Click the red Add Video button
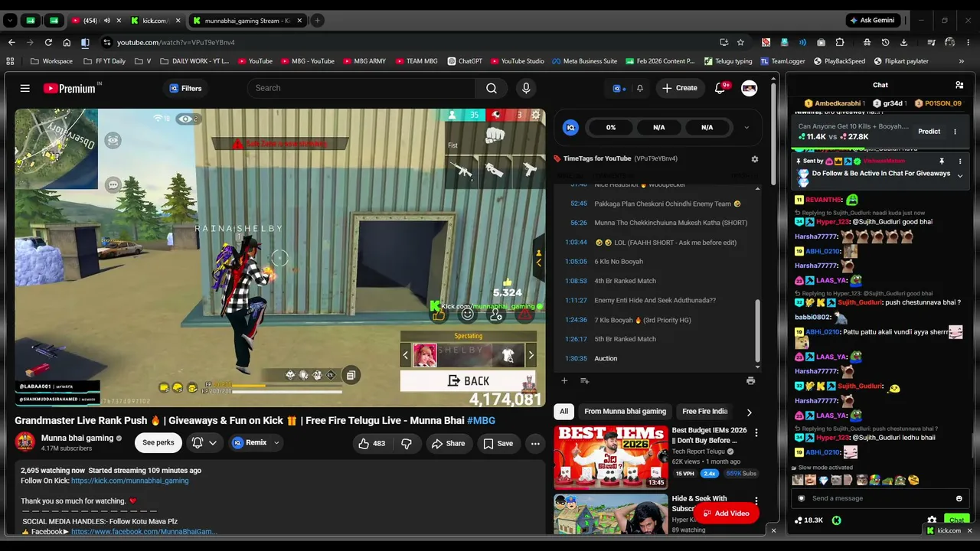The width and height of the screenshot is (980, 551). click(x=726, y=513)
